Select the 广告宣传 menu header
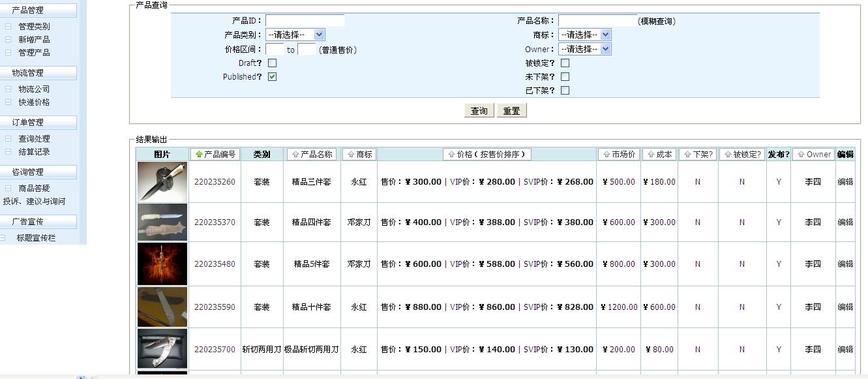Screen dimensions: 868x379 38,222
